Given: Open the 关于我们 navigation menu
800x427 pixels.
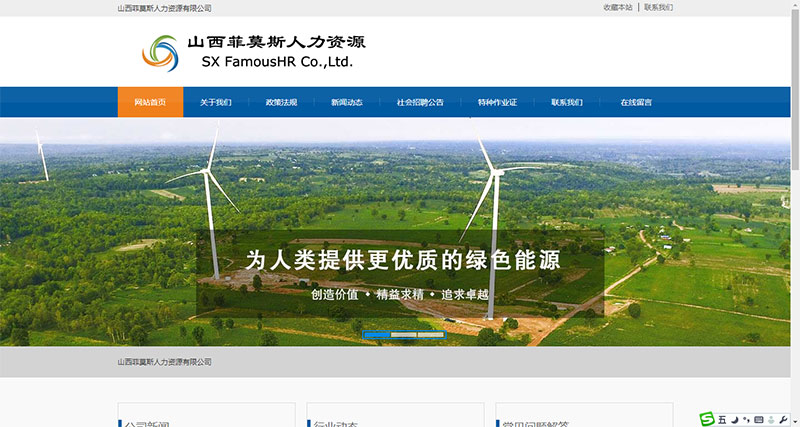Looking at the screenshot, I should pos(215,102).
